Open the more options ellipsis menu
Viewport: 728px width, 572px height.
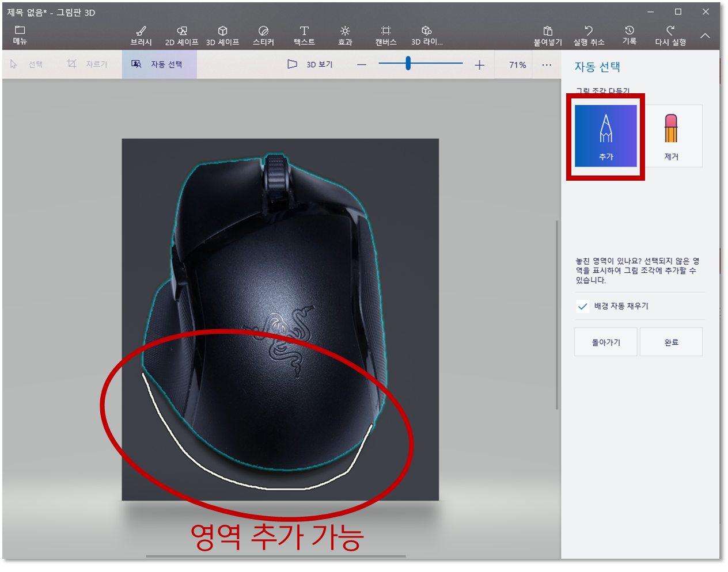coord(547,65)
